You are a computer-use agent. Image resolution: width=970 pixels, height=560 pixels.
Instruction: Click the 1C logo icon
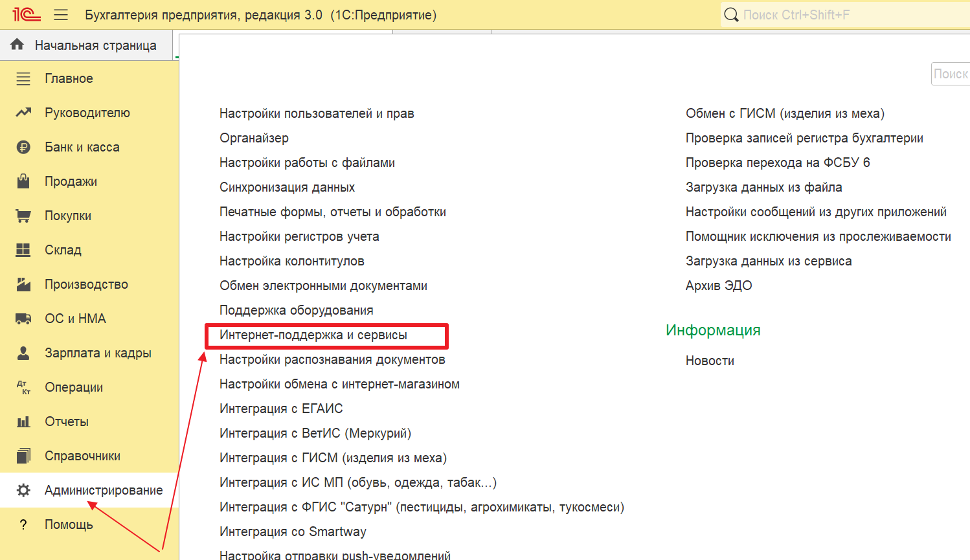pyautogui.click(x=26, y=14)
